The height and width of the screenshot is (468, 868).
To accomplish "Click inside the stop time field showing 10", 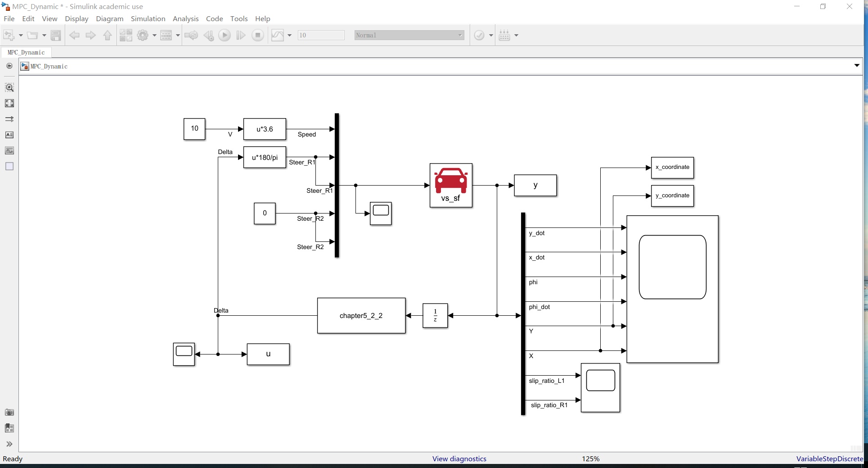I will [320, 35].
